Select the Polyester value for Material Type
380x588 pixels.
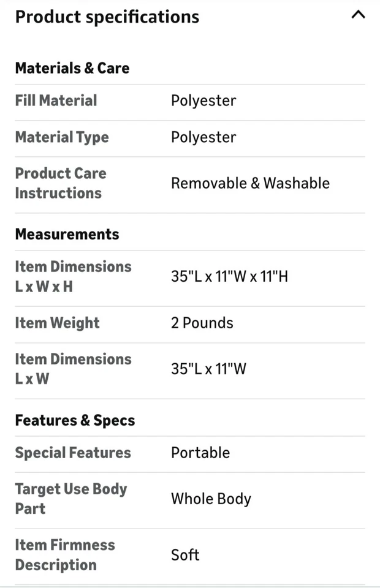tap(203, 137)
